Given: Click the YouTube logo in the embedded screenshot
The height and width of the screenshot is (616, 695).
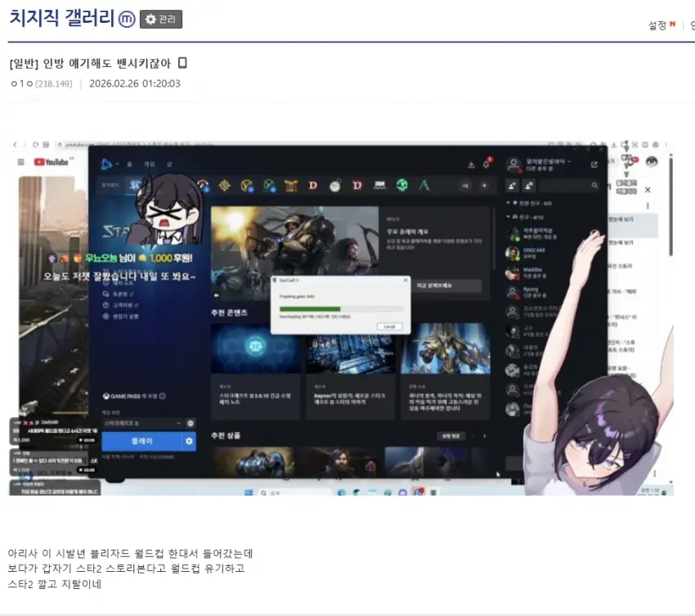Looking at the screenshot, I should [52, 162].
